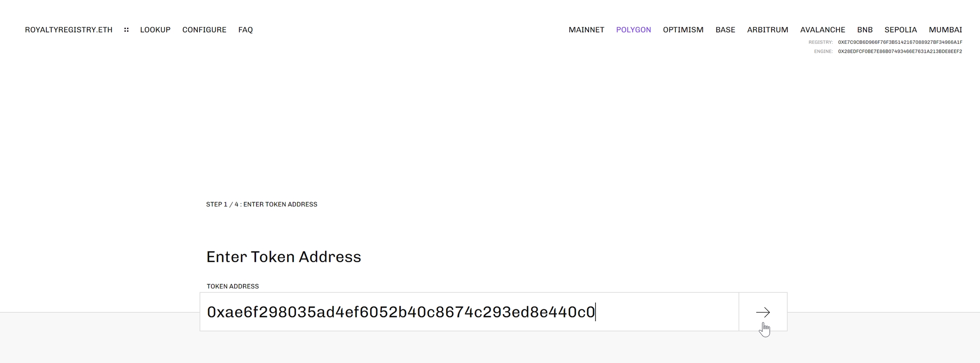Click the :: grid icon beside ROYALTYREGISTRY.ETH

tap(126, 29)
